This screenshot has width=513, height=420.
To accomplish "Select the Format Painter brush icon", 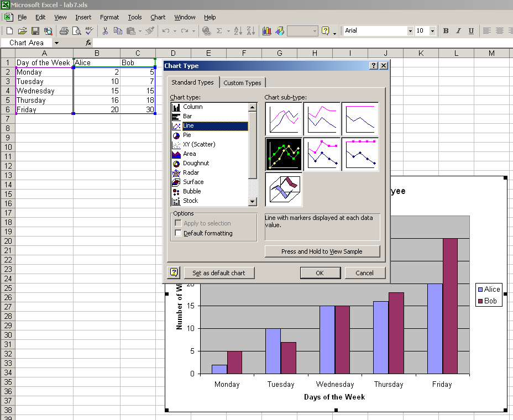I will coord(149,31).
